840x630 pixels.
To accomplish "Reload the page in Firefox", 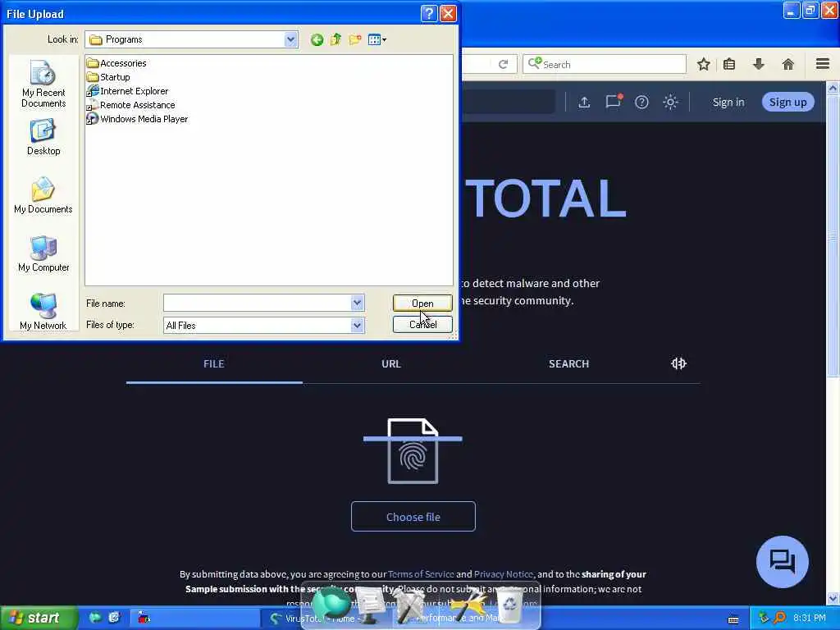I will [503, 65].
